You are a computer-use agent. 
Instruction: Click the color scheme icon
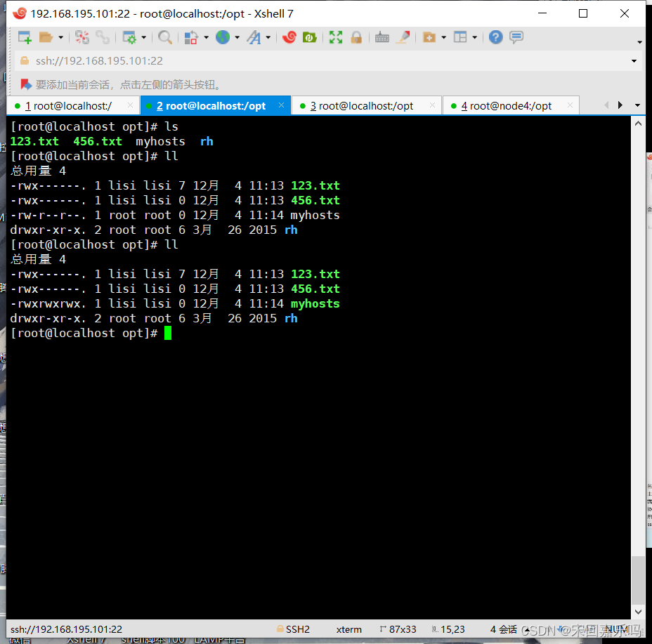pyautogui.click(x=191, y=37)
